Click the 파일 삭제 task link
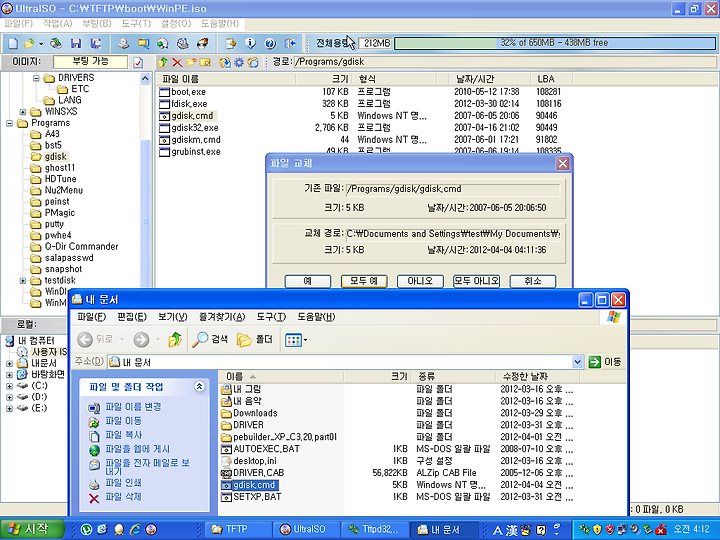The width and height of the screenshot is (720, 540). 123,497
